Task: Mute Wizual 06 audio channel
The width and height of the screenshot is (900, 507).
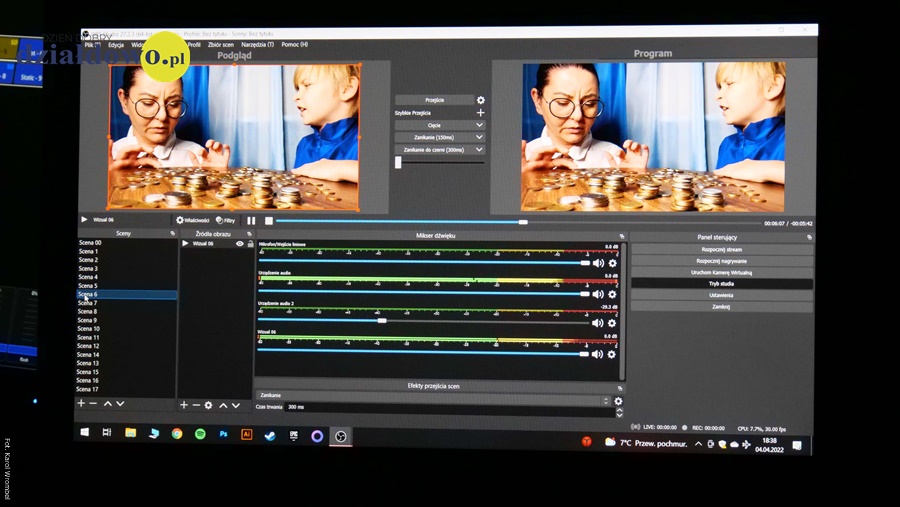Action: point(597,354)
